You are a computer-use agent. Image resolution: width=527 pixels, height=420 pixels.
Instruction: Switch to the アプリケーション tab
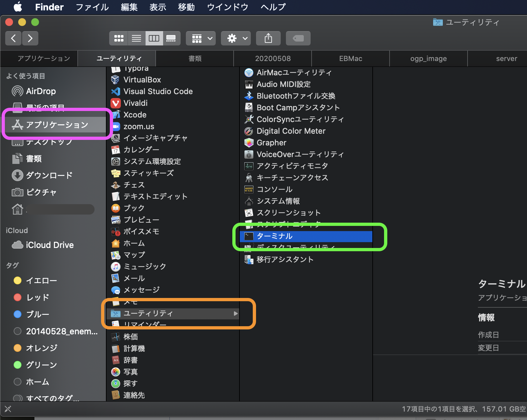(39, 58)
